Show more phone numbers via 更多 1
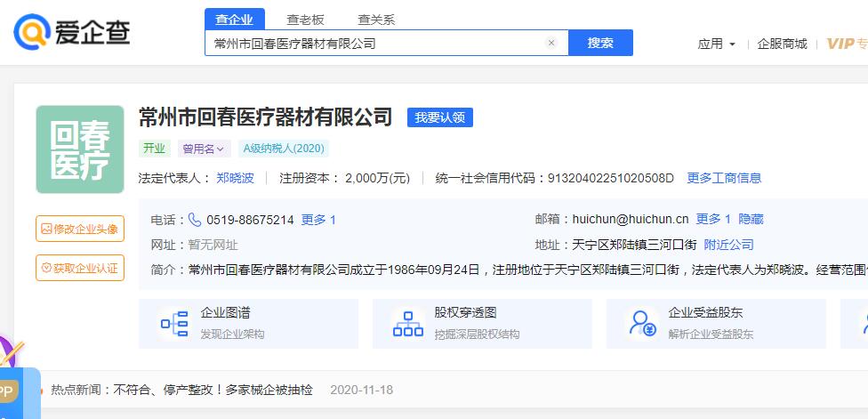This screenshot has height=419, width=868. [318, 220]
